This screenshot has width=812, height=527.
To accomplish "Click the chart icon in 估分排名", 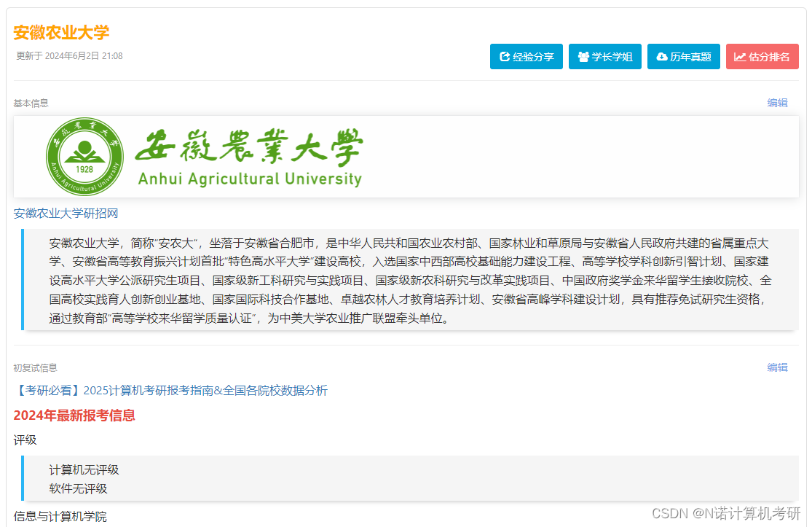I will click(740, 56).
